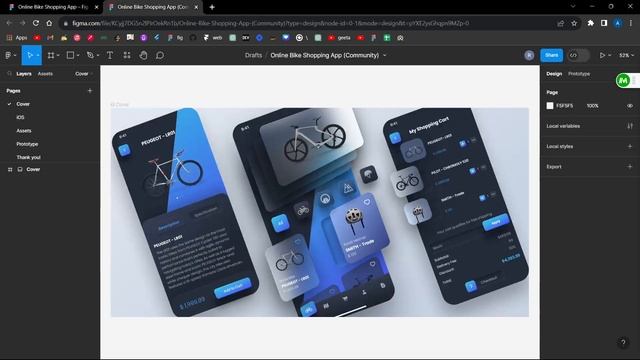Open Move tool dropdown arrow
Screen dimensions: 640x360
38,56
